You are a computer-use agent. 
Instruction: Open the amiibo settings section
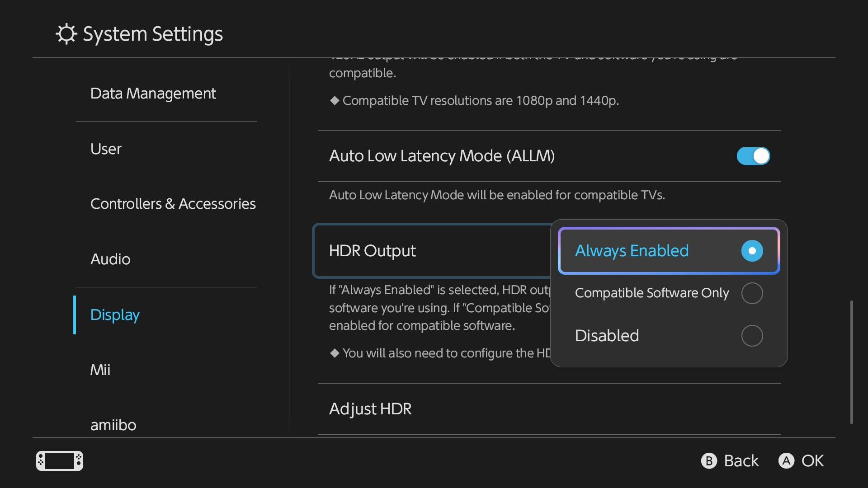(113, 425)
